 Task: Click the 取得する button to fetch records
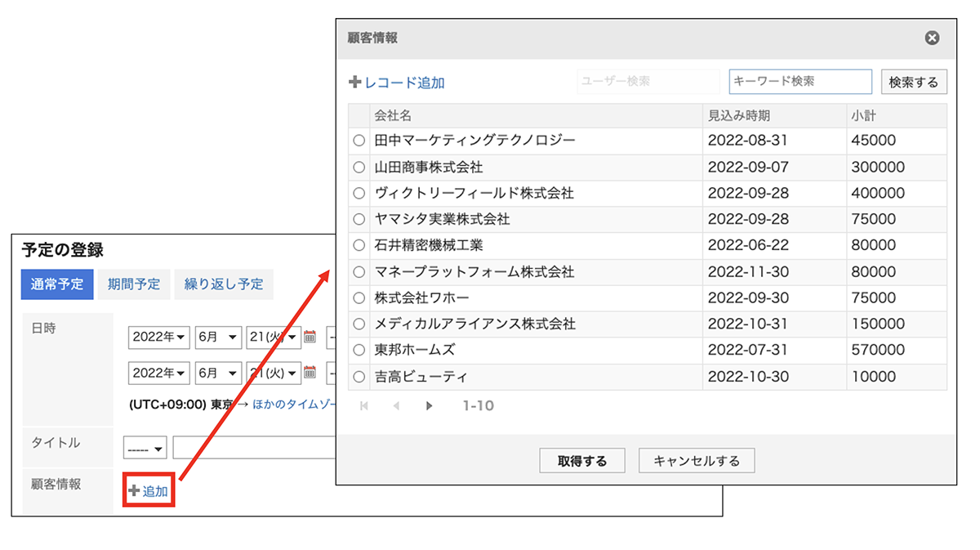click(x=581, y=460)
